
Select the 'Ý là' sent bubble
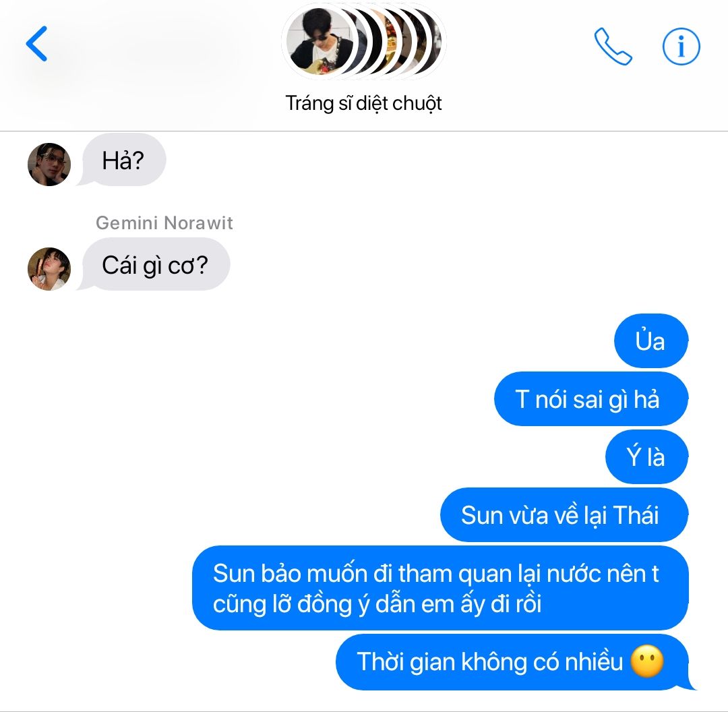[646, 457]
